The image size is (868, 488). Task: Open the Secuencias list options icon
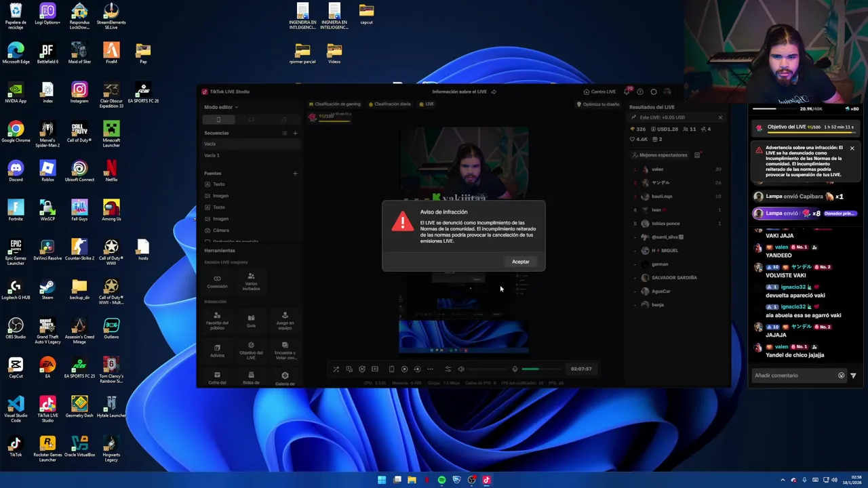tap(285, 133)
